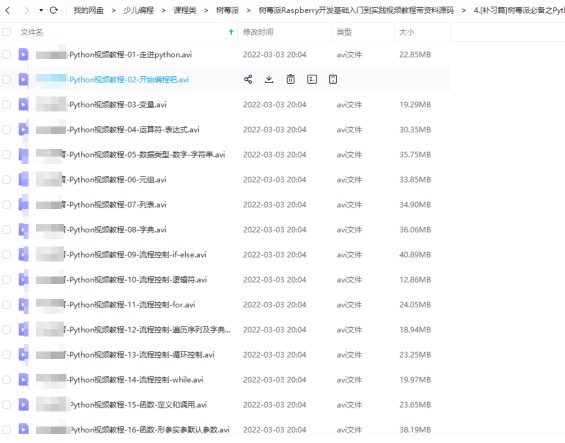Open the navigation history dropdown arrow

point(41,10)
